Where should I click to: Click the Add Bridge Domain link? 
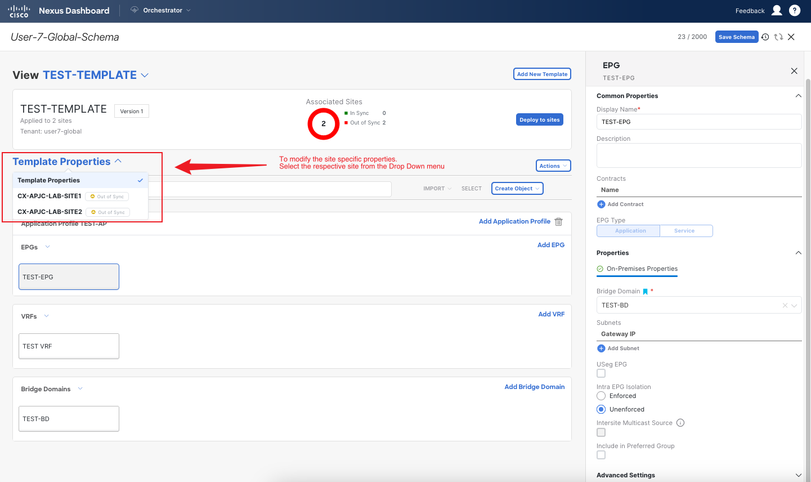[534, 386]
